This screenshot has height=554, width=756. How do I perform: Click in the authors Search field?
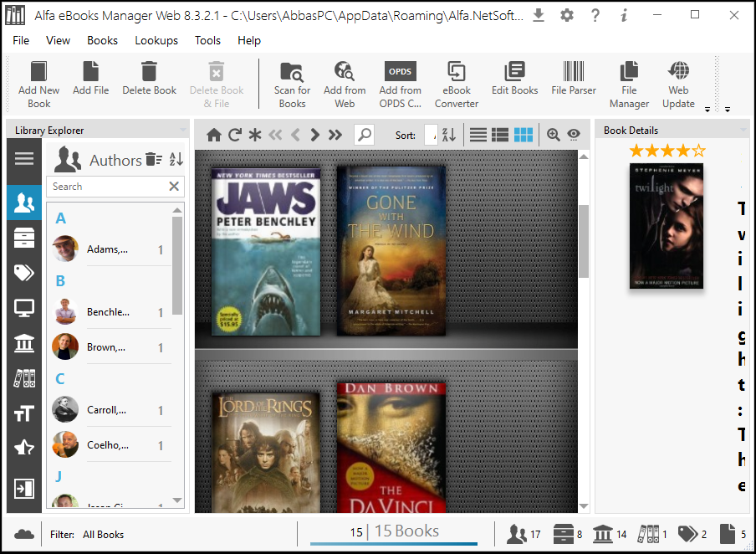(107, 187)
